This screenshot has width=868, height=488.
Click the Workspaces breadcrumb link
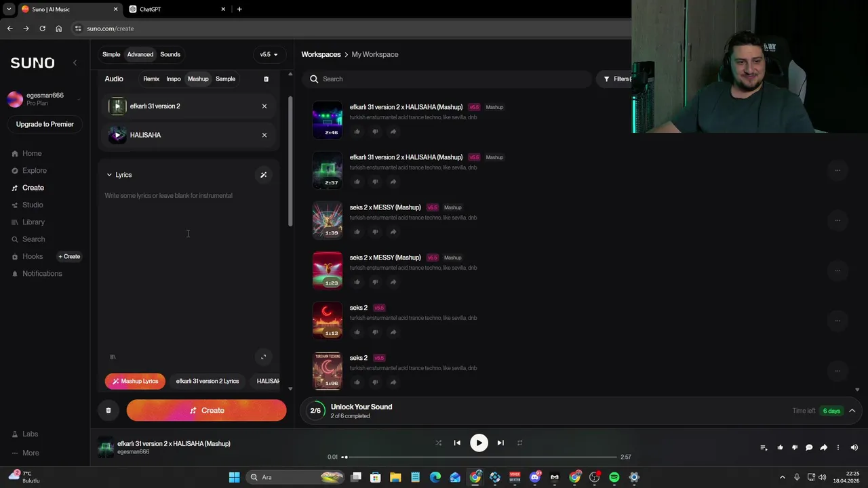(321, 54)
